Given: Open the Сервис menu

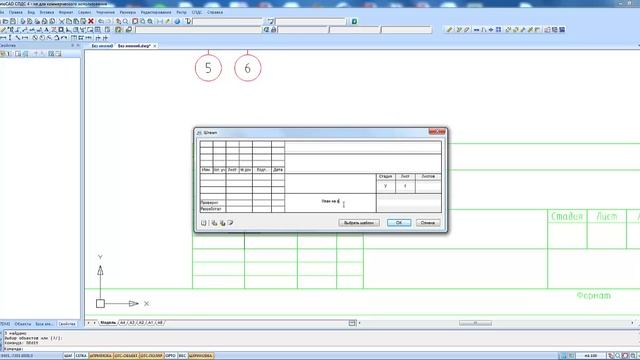Looking at the screenshot, I should (x=84, y=12).
